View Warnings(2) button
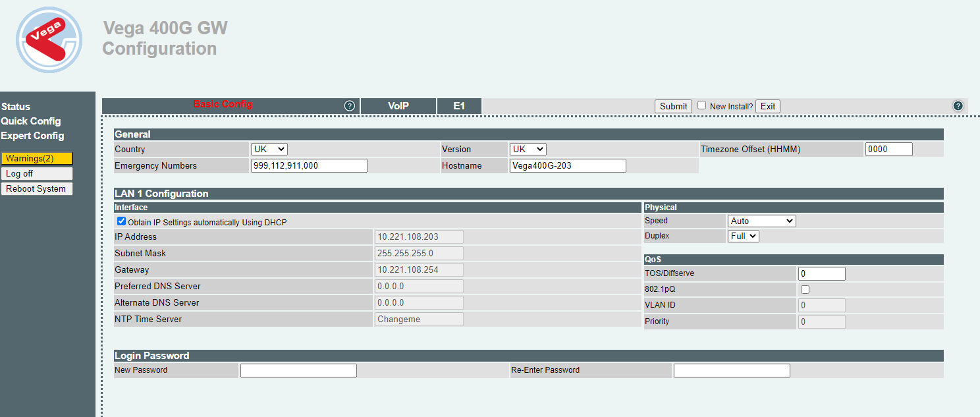This screenshot has height=417, width=980. coord(37,158)
